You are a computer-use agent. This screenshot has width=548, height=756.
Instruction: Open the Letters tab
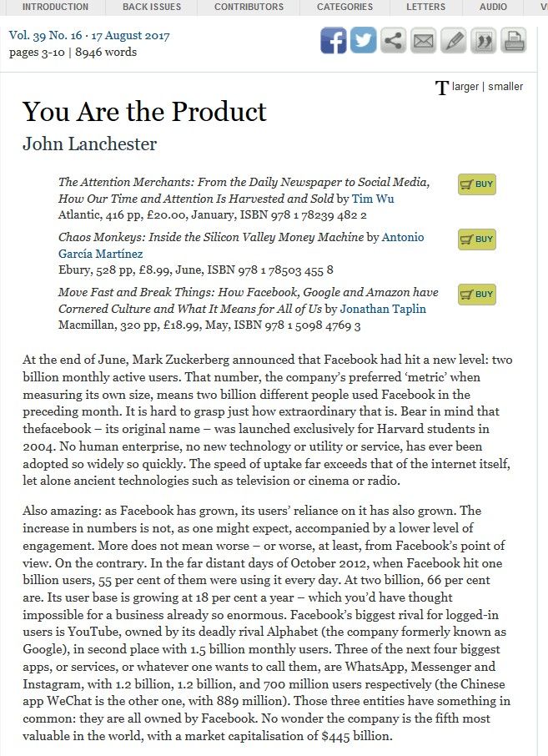(x=425, y=7)
